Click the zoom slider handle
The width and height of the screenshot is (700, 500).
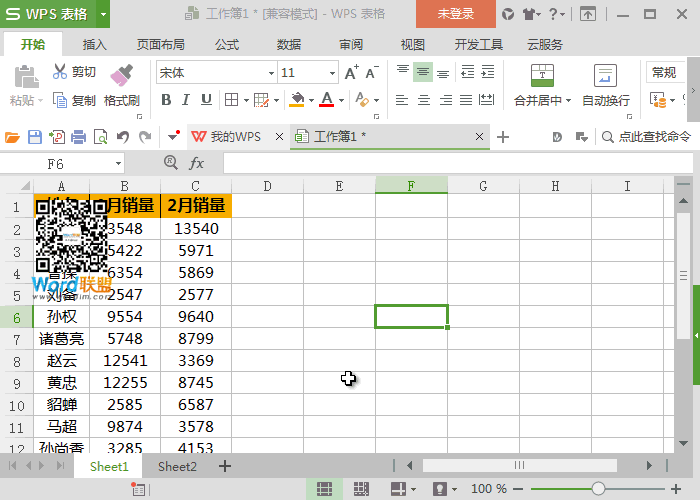coord(598,489)
